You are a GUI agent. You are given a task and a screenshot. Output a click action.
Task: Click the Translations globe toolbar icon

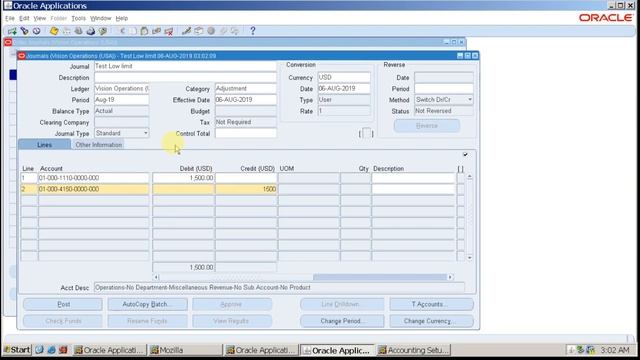[211, 31]
